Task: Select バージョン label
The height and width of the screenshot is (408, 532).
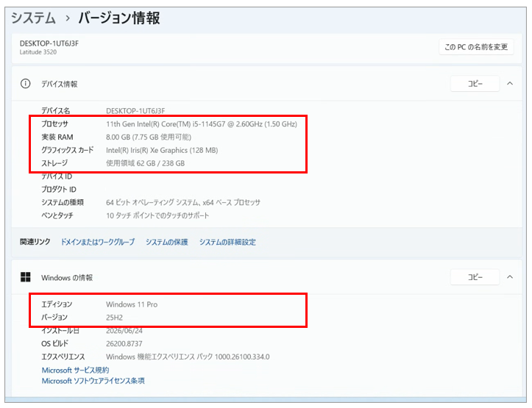Action: [54, 318]
